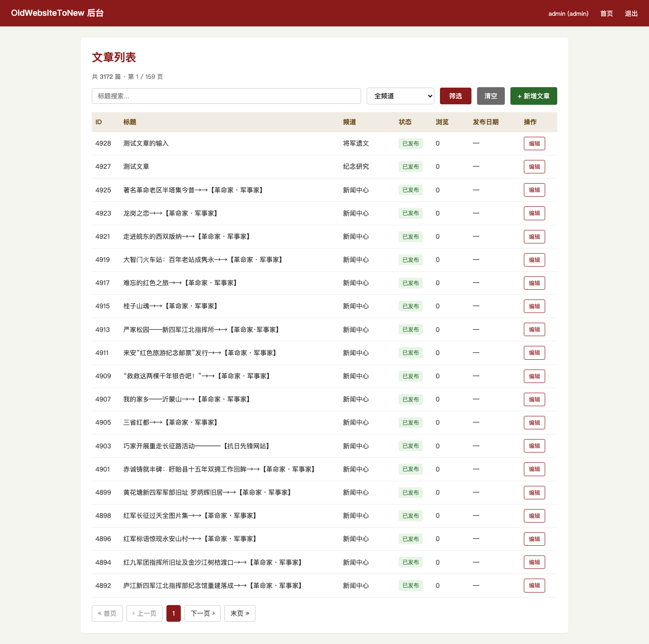Viewport: 649px width, 644px height.
Task: Edit article 4927 测试文章
Action: 534,167
